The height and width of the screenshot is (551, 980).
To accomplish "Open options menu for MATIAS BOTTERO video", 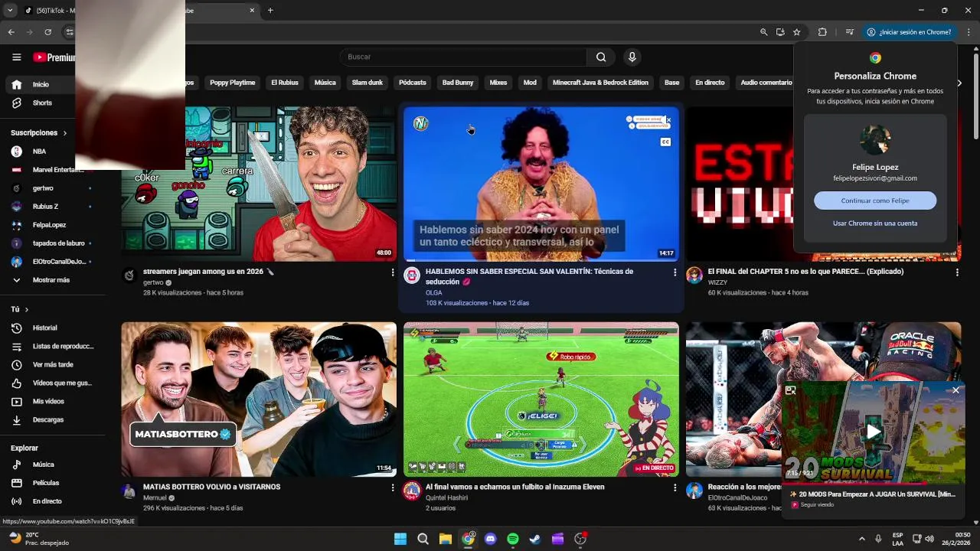I will 393,487.
